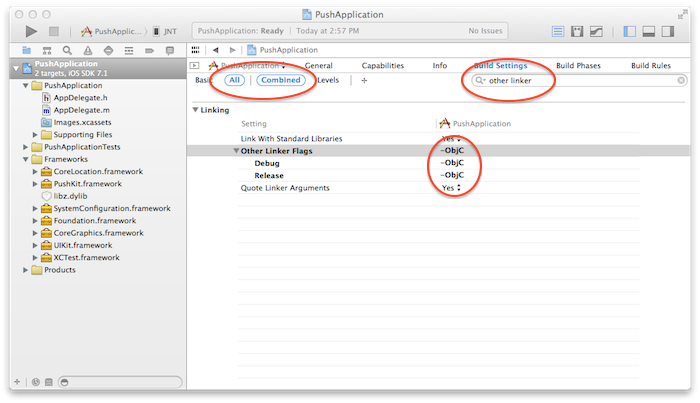Choose the JNT device destination
The width and height of the screenshot is (700, 403).
(165, 31)
